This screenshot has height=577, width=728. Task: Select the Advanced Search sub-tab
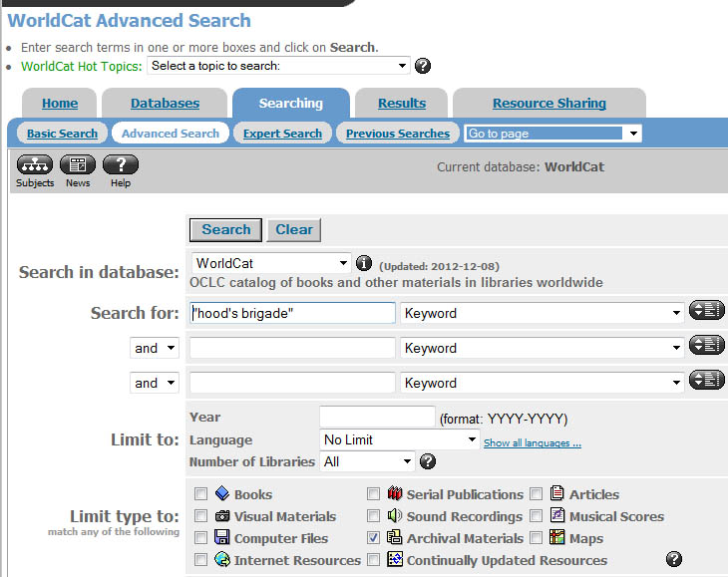pyautogui.click(x=171, y=134)
